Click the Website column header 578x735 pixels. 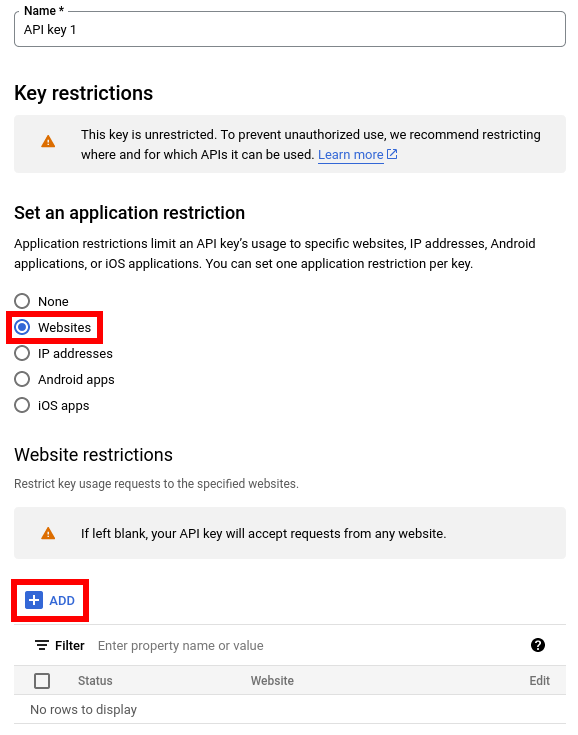[x=272, y=681]
